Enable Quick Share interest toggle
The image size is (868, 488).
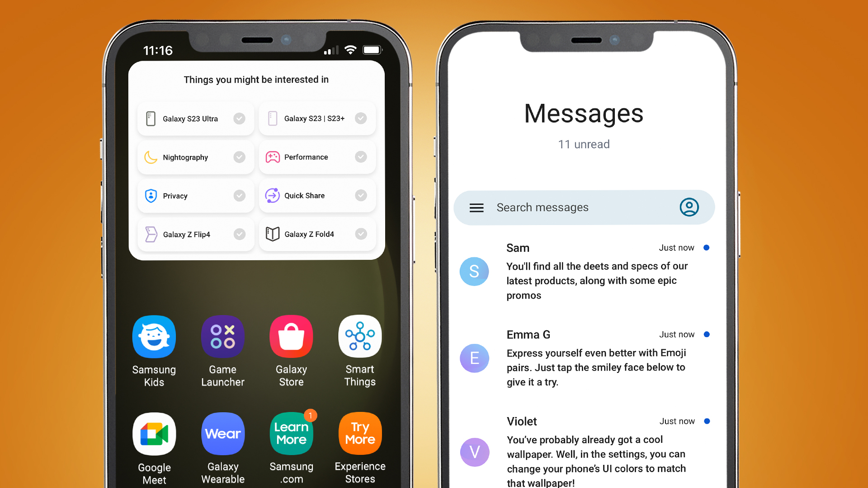pos(363,196)
